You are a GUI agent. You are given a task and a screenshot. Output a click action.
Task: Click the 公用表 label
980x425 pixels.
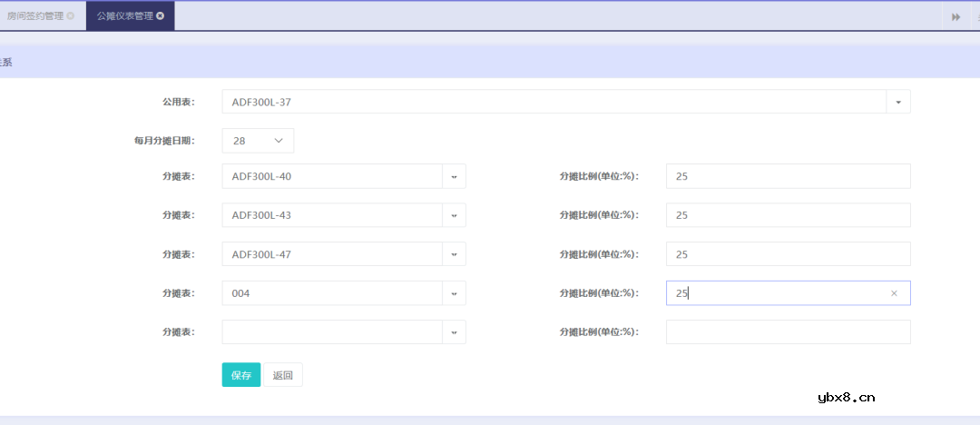(179, 102)
